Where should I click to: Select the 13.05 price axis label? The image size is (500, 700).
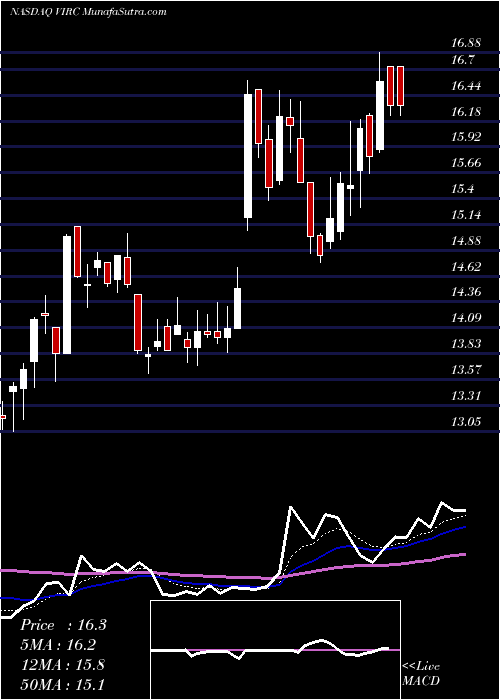[x=466, y=421]
